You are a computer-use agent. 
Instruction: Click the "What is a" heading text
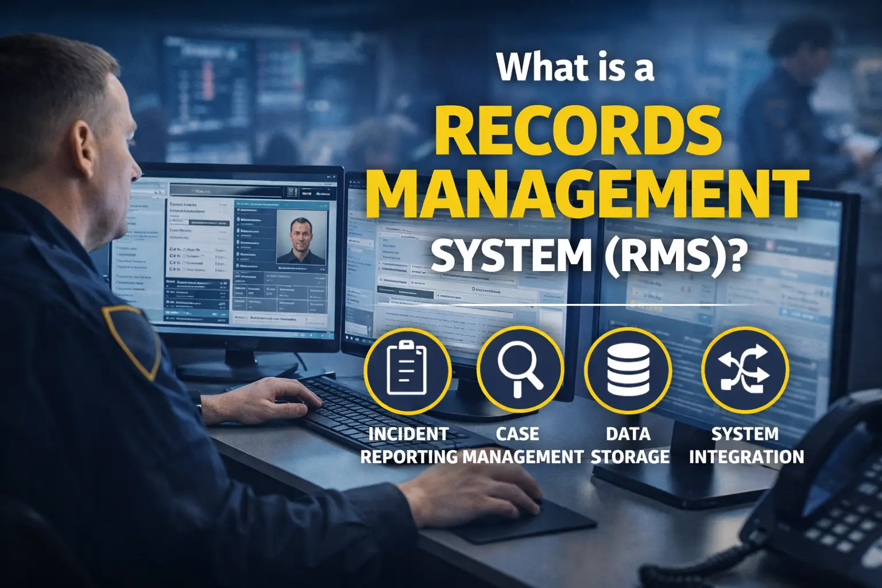coord(575,67)
